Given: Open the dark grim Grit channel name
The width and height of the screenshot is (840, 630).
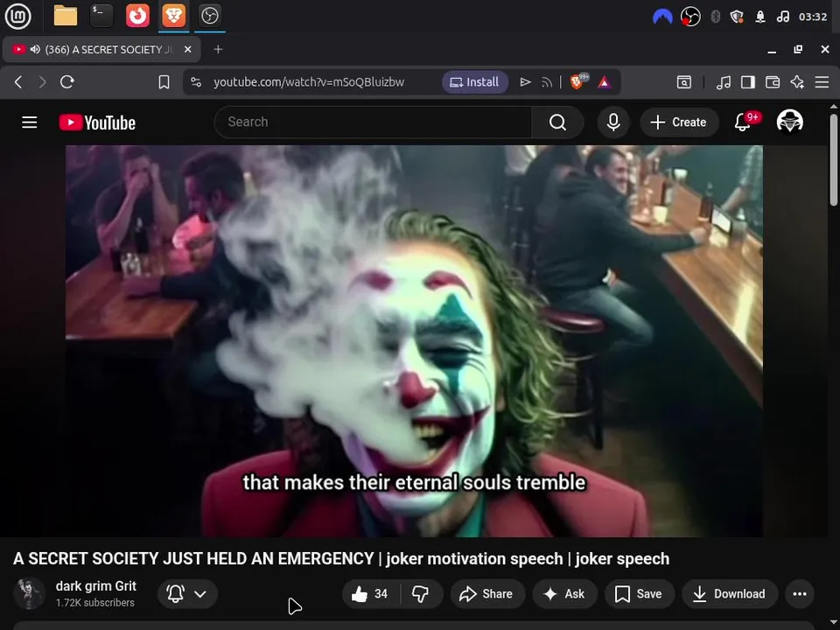Looking at the screenshot, I should point(96,586).
